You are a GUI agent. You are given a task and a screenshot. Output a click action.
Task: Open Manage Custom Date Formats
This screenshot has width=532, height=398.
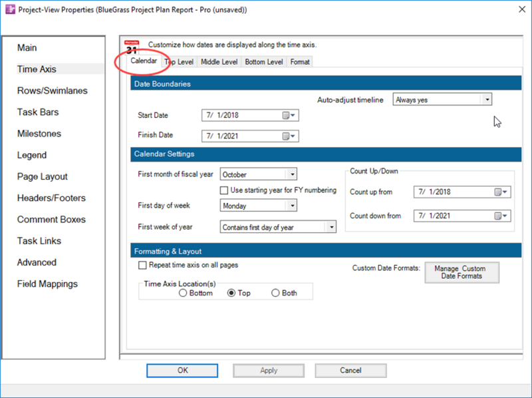(x=462, y=272)
